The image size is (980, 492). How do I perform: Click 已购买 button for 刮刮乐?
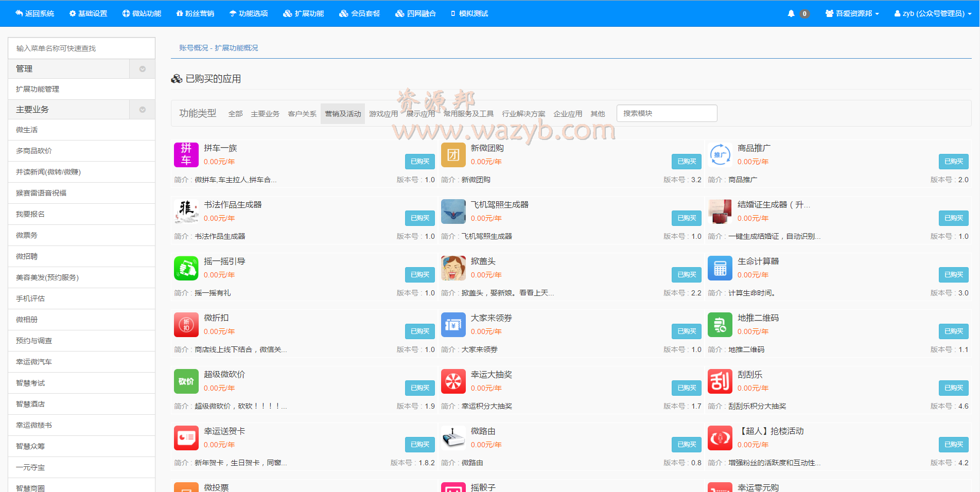[954, 388]
